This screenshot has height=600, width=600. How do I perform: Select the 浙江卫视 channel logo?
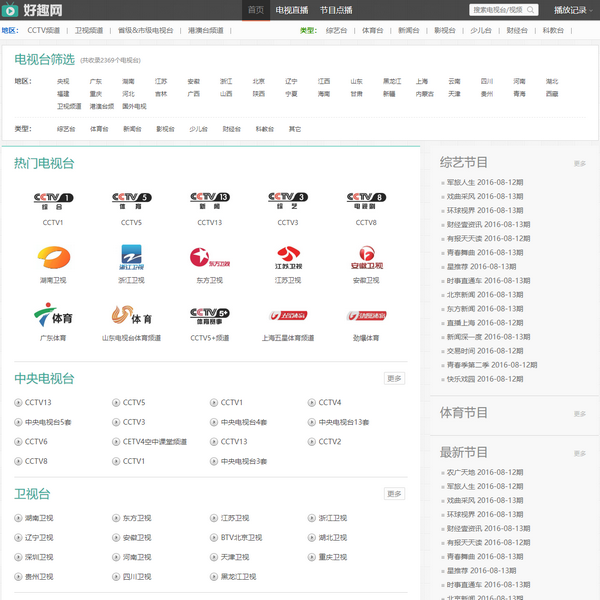pos(131,257)
